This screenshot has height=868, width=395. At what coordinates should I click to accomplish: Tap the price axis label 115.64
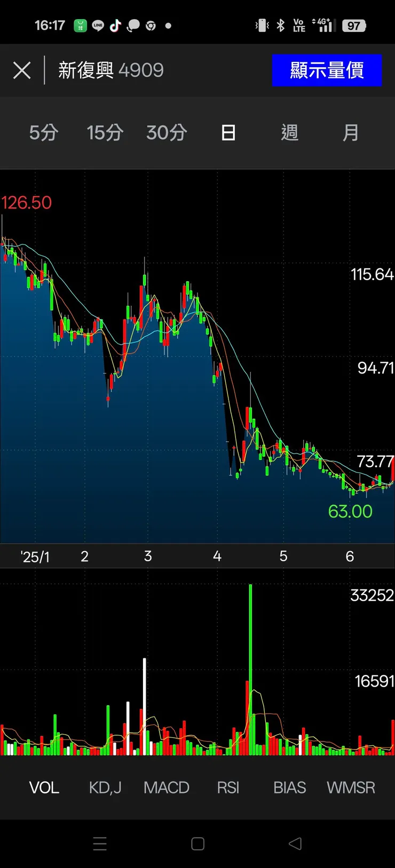(372, 274)
